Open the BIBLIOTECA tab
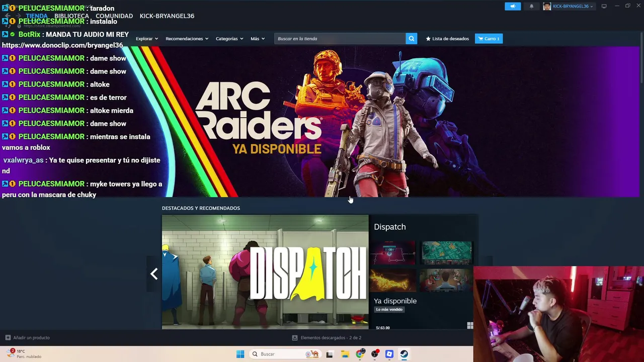The height and width of the screenshot is (362, 644). pos(71,16)
